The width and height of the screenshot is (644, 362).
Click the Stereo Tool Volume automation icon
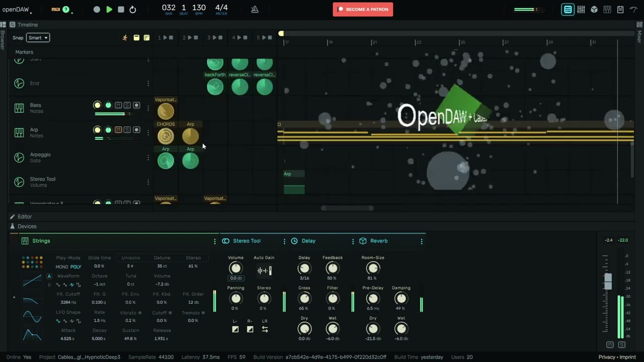19,182
